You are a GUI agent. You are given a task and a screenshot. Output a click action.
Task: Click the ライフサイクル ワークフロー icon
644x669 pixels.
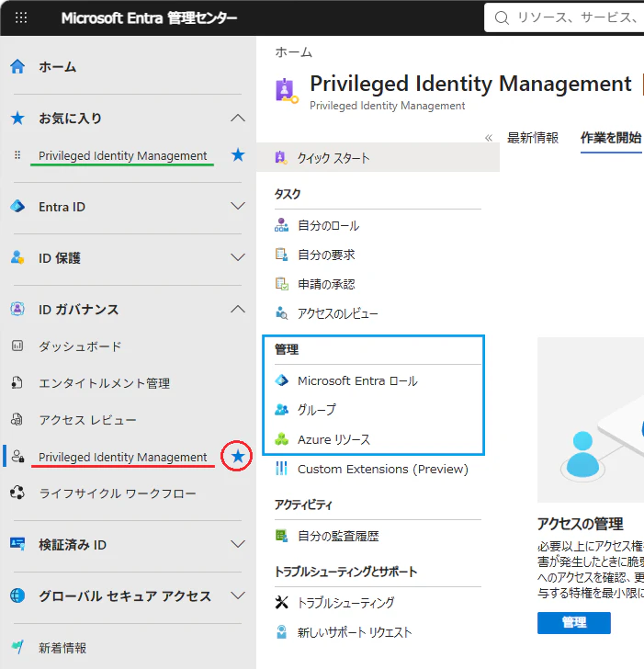[x=17, y=493]
